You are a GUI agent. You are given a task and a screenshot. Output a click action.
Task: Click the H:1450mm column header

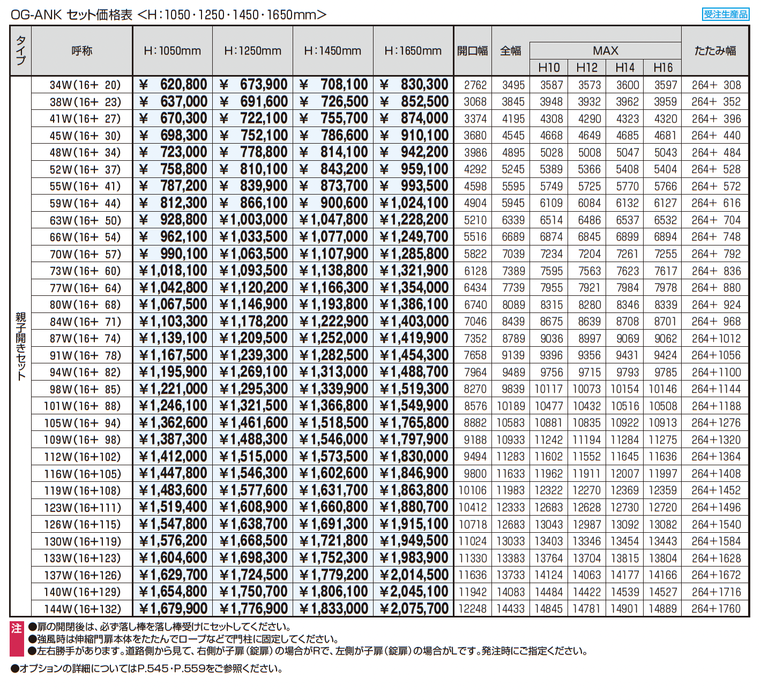[333, 51]
